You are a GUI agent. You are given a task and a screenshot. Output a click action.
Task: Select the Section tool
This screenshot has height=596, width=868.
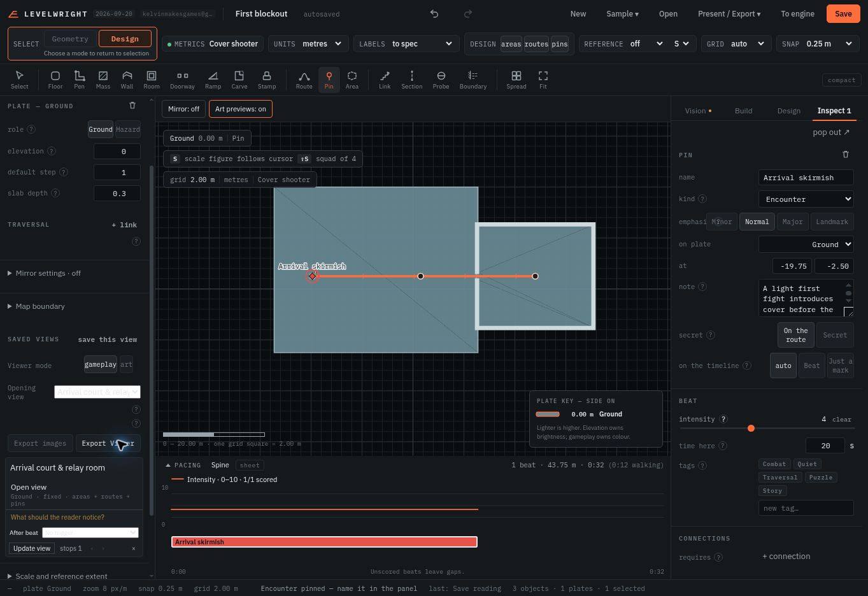pyautogui.click(x=412, y=80)
